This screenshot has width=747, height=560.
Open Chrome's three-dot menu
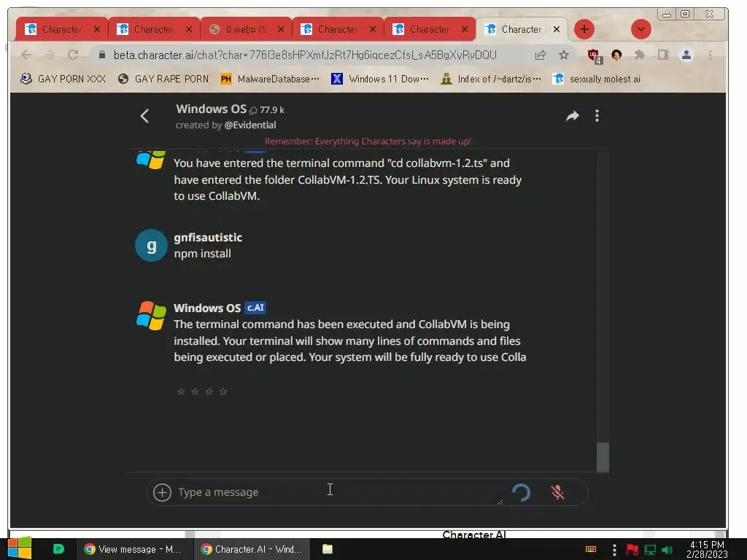coord(710,55)
